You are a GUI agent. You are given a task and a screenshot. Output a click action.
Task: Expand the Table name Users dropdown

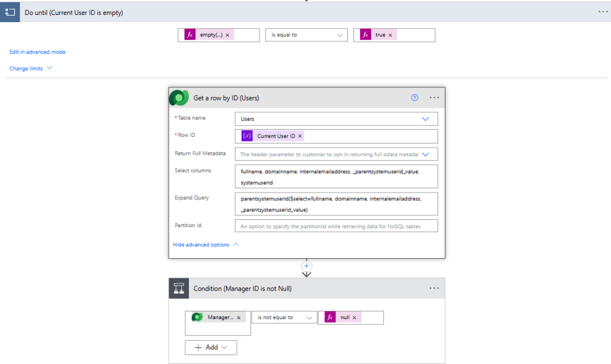[x=426, y=119]
